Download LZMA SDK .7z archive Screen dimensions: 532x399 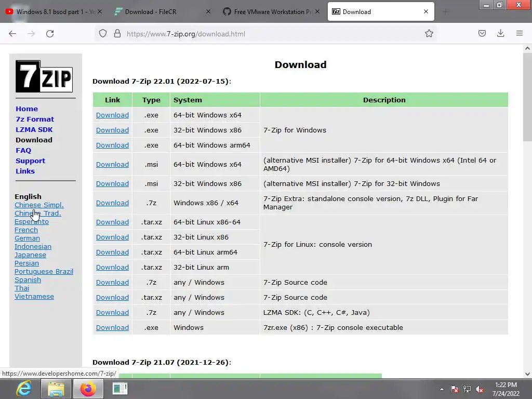click(x=112, y=312)
